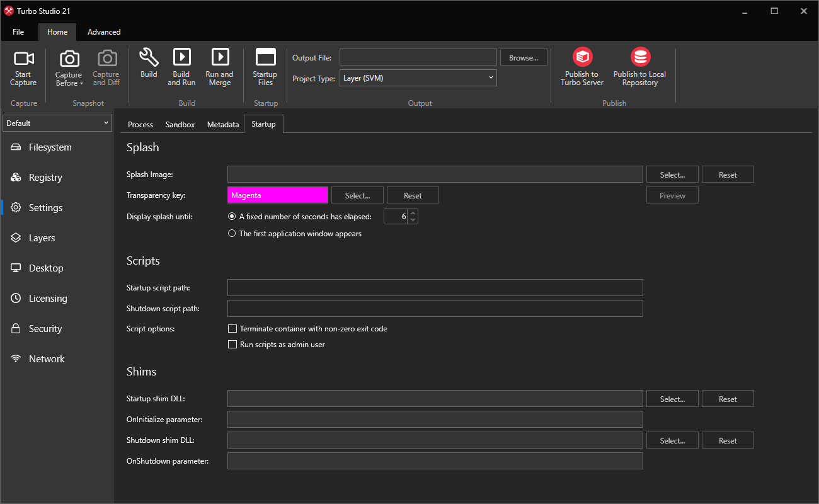Image resolution: width=819 pixels, height=504 pixels.
Task: Select 'The first application window appears' option
Action: point(232,233)
